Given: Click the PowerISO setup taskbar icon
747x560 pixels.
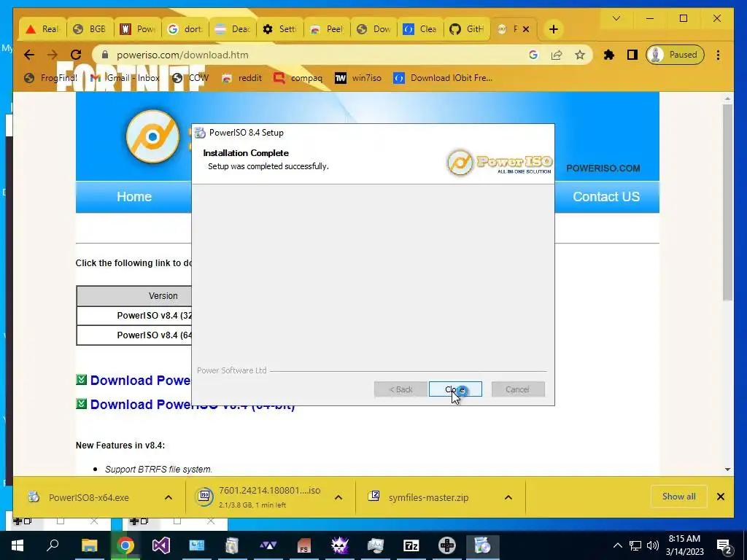Looking at the screenshot, I should tap(483, 545).
